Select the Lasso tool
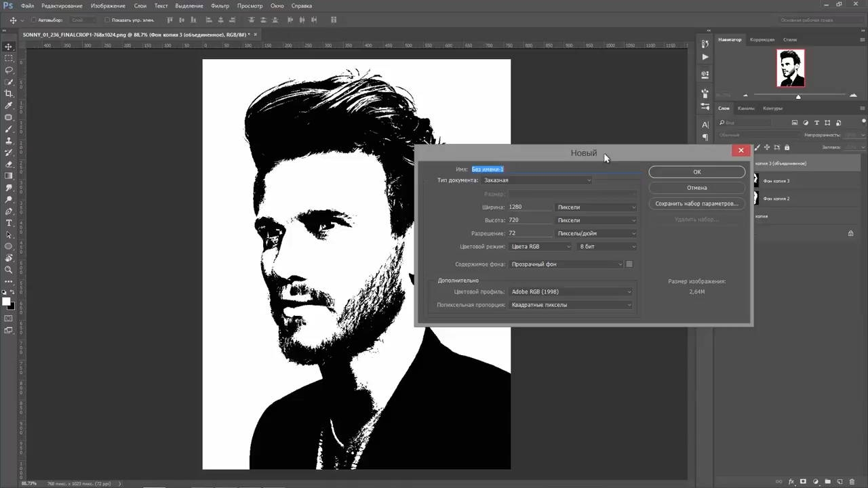This screenshot has height=488, width=868. (9, 70)
